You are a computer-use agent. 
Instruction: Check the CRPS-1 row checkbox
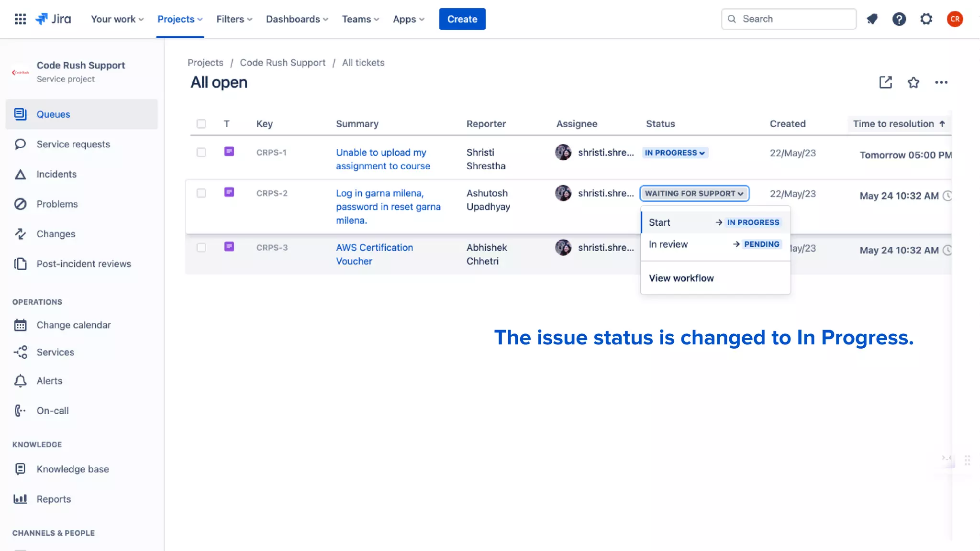tap(201, 152)
